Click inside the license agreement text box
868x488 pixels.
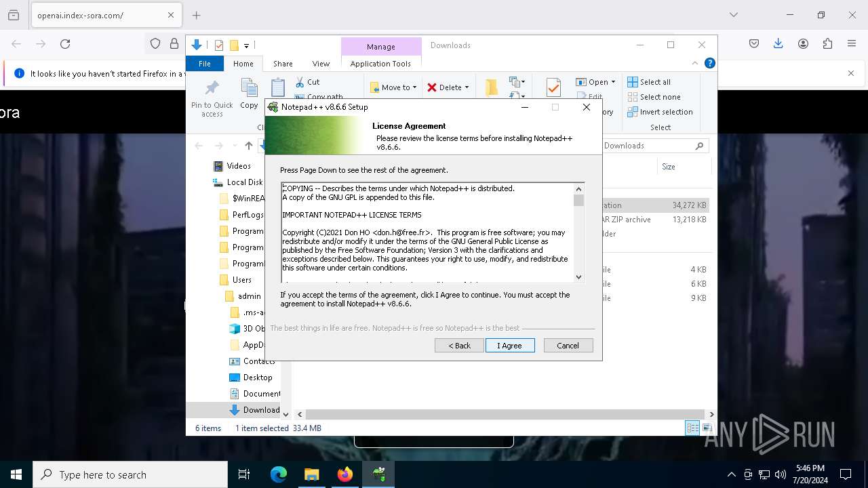[x=427, y=232]
